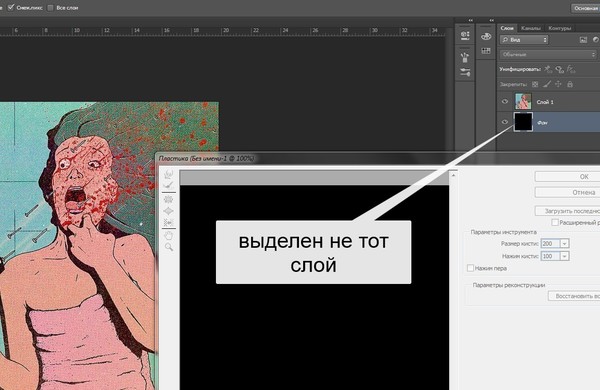
Task: Unify layer style across frames
Action: [x=571, y=69]
